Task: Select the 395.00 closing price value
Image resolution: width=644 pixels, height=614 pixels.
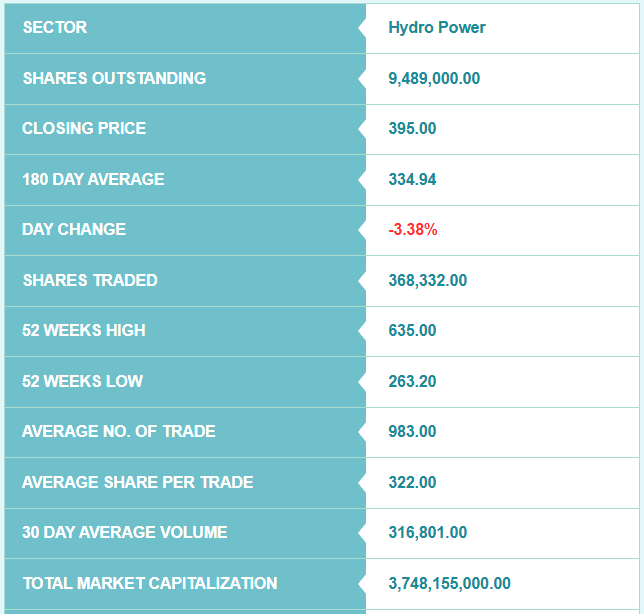Action: click(x=412, y=129)
